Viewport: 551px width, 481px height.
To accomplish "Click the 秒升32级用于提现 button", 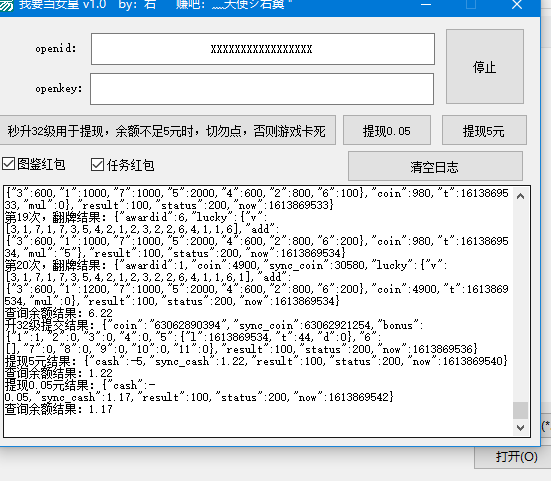I will pos(167,130).
